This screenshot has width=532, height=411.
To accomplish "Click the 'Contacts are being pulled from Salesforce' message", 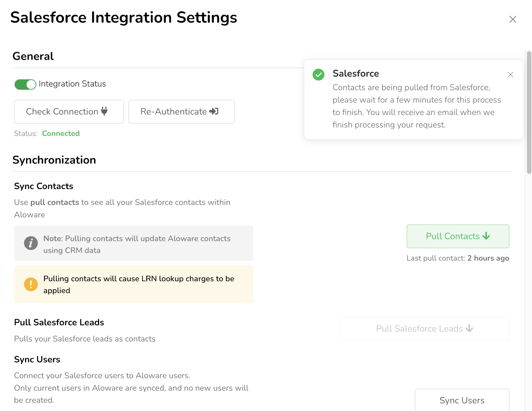I will point(417,106).
